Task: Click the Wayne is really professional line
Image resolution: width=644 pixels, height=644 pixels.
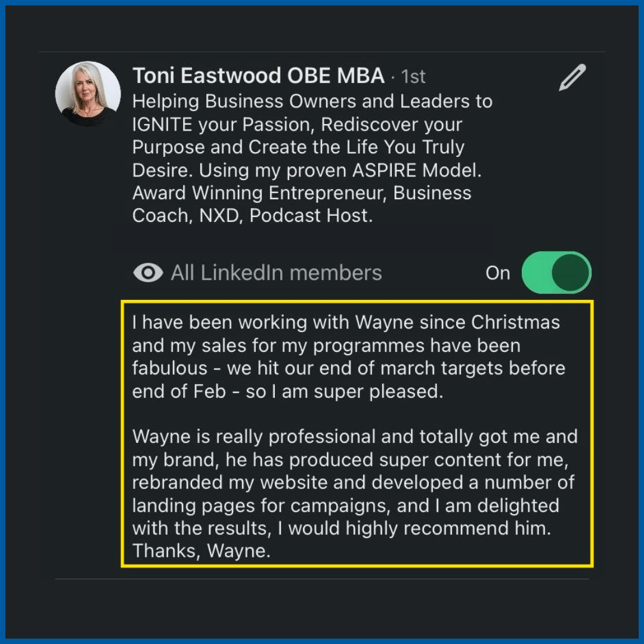Action: [x=355, y=437]
